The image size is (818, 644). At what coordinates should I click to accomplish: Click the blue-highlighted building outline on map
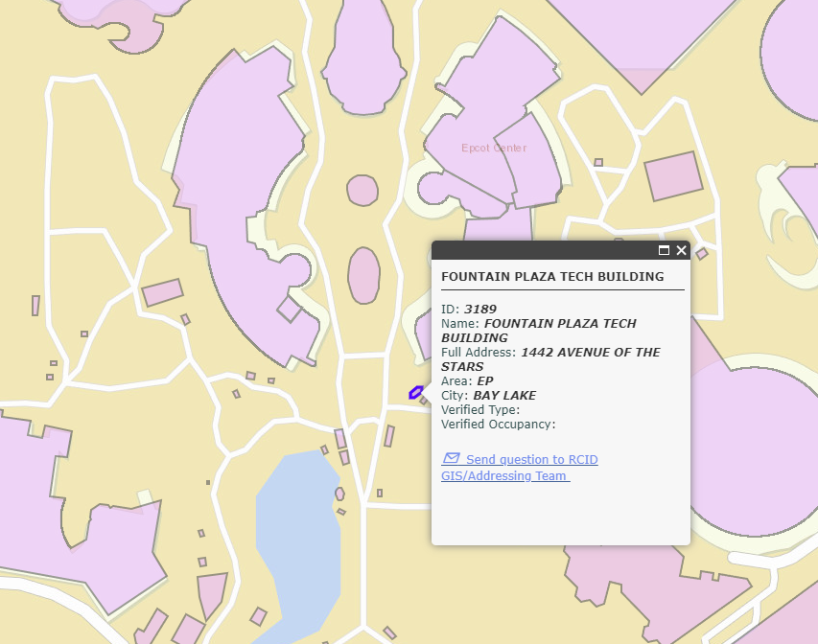(x=415, y=392)
